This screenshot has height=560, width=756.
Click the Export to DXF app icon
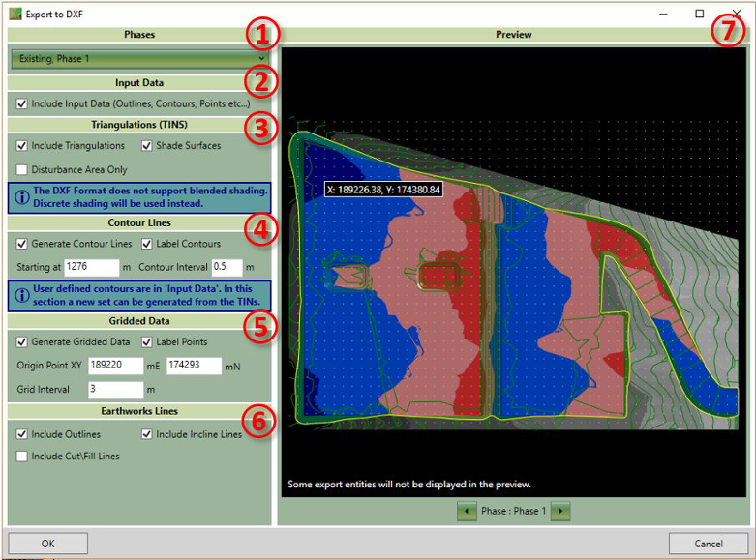click(14, 14)
